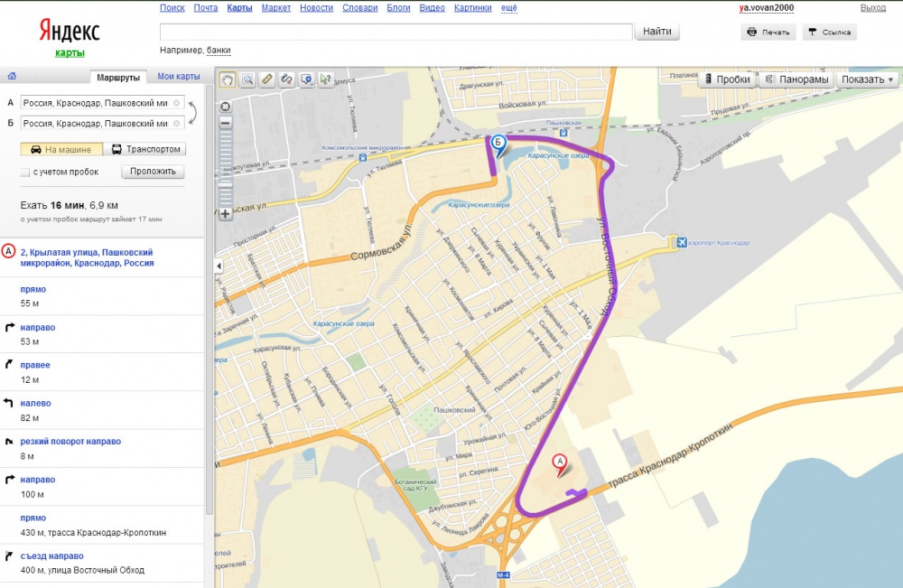Select step 'съезд направо' улица Восточный Обход

point(102,564)
